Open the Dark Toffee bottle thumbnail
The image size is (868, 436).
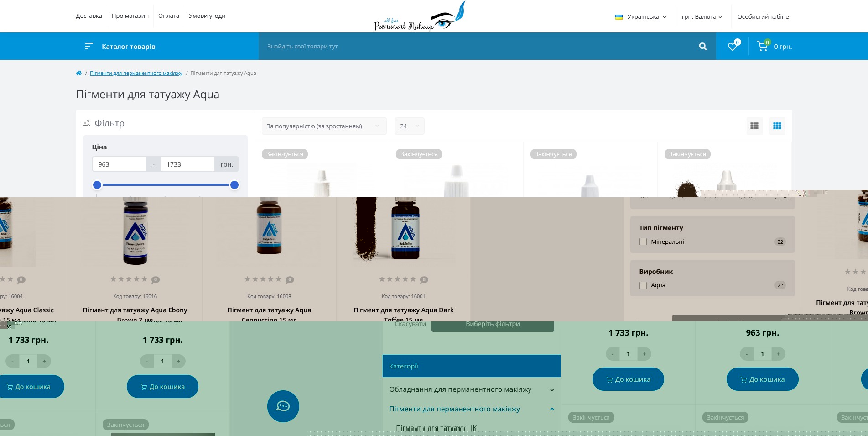point(405,229)
